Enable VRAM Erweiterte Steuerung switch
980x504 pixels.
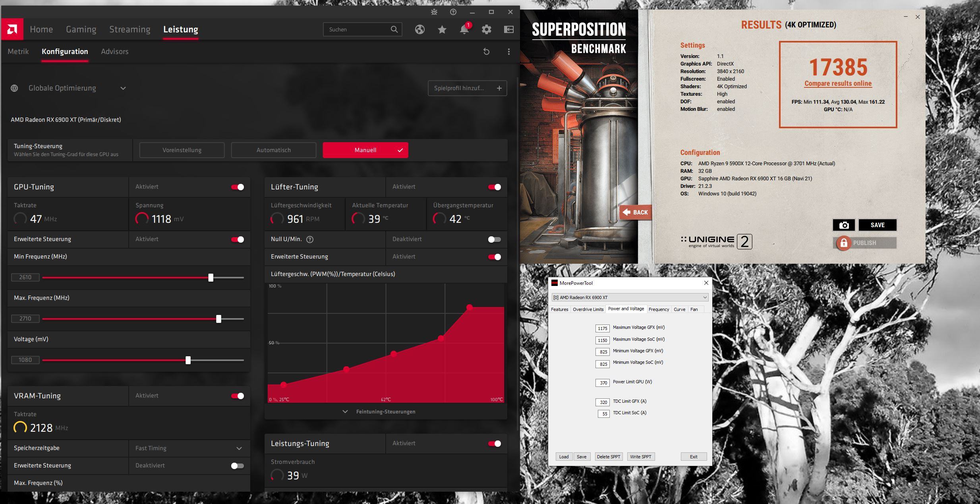[x=238, y=466]
